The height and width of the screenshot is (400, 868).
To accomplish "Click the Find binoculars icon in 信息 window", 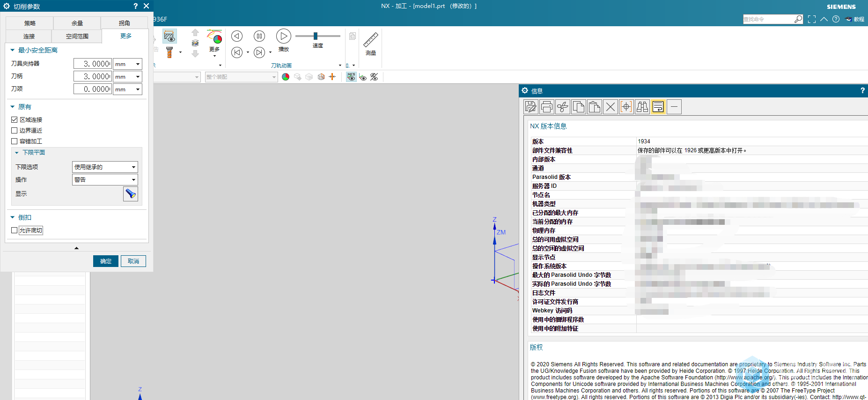I will (x=642, y=107).
